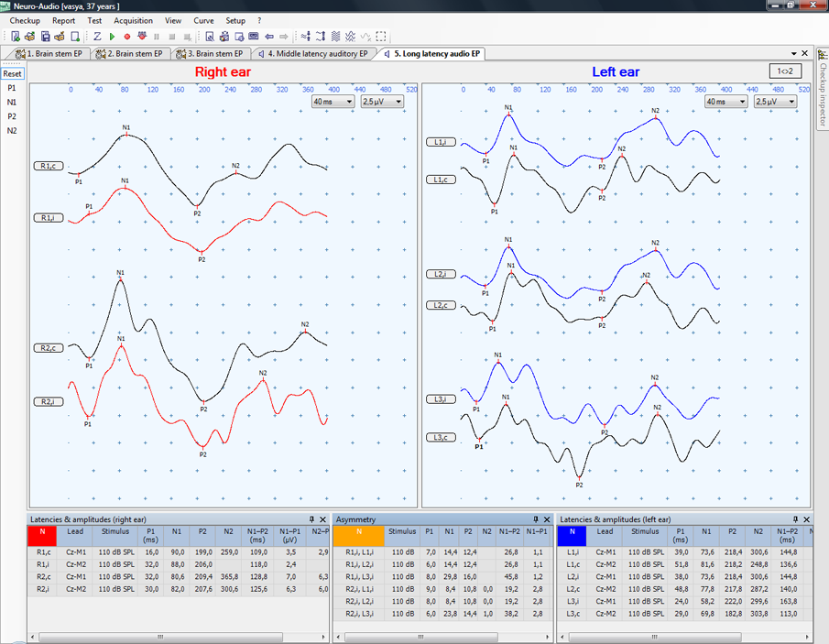Open the Acquisition menu

(133, 21)
